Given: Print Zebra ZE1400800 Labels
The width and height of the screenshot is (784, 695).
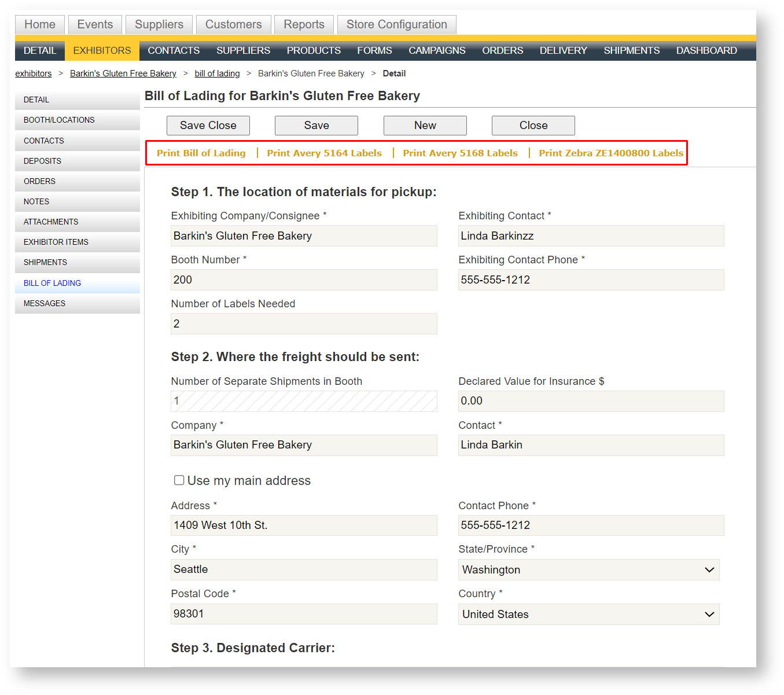Looking at the screenshot, I should tap(610, 153).
